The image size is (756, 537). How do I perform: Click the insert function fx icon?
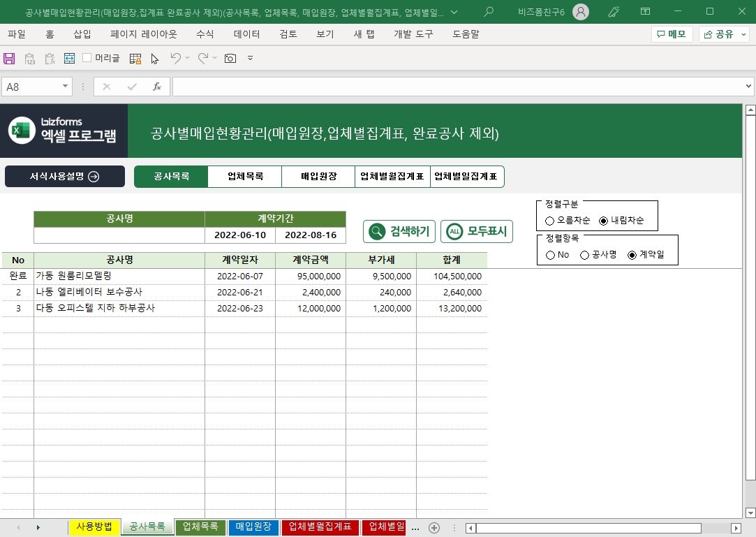157,87
